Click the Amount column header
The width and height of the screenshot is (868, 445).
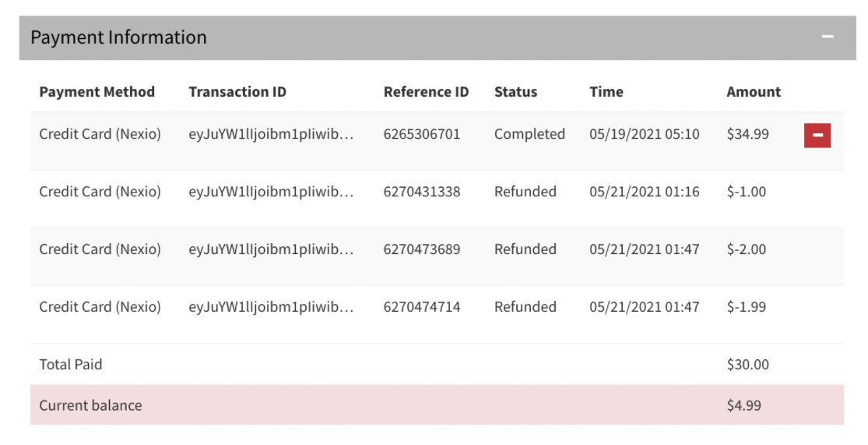754,91
